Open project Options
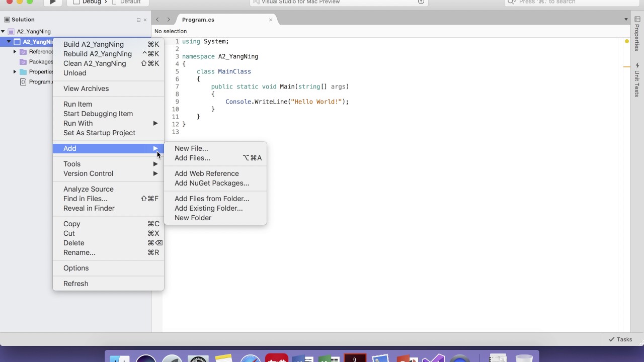 [108, 268]
